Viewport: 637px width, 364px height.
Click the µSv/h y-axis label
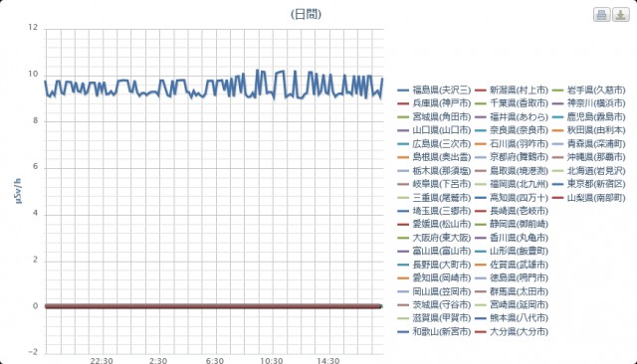pos(18,191)
